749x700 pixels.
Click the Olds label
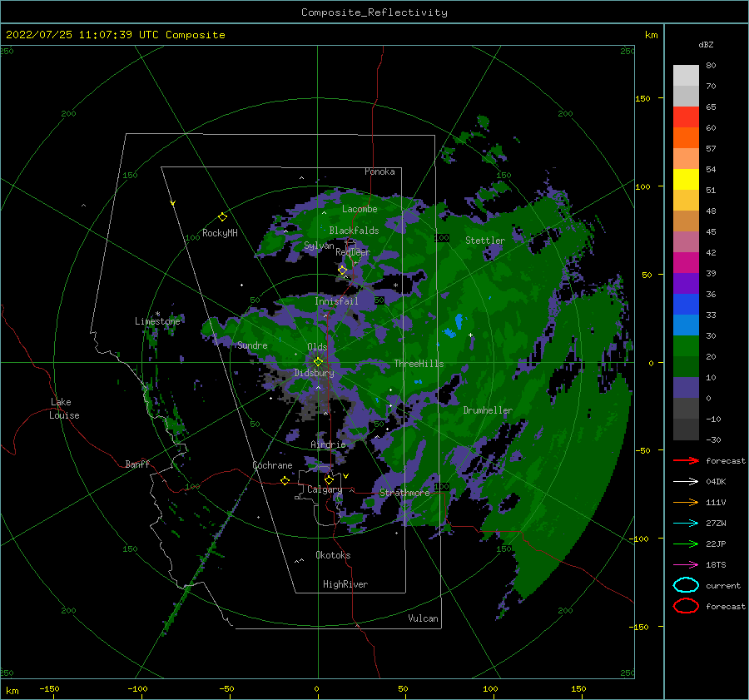(x=317, y=347)
